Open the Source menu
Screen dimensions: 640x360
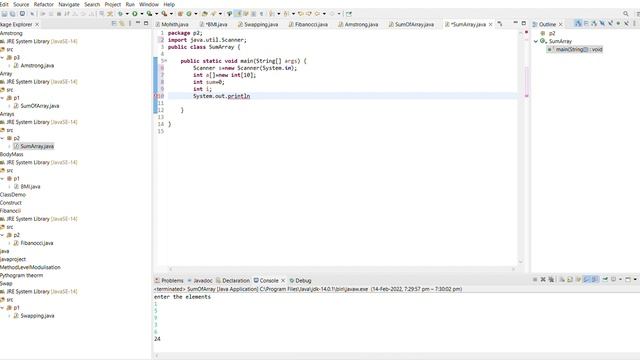(21, 4)
